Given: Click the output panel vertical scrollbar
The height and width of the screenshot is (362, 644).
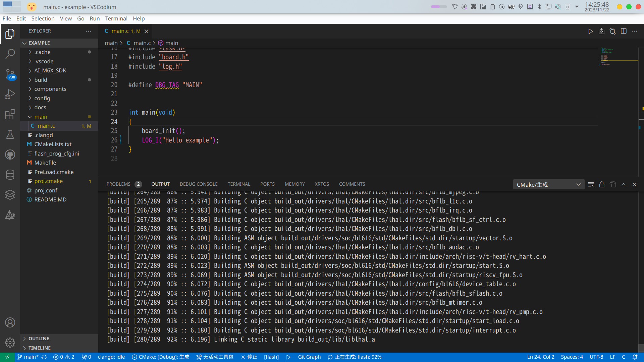Looking at the screenshot, I should pos(641,348).
